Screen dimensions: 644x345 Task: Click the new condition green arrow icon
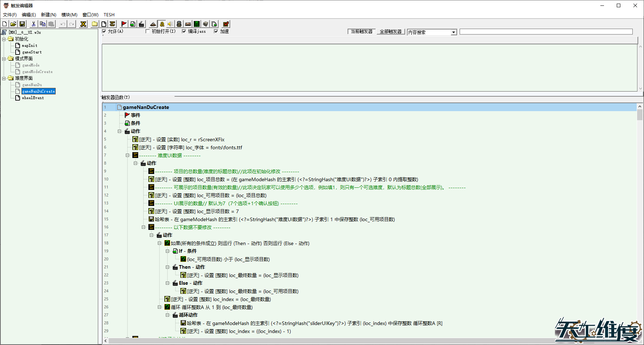pos(133,24)
